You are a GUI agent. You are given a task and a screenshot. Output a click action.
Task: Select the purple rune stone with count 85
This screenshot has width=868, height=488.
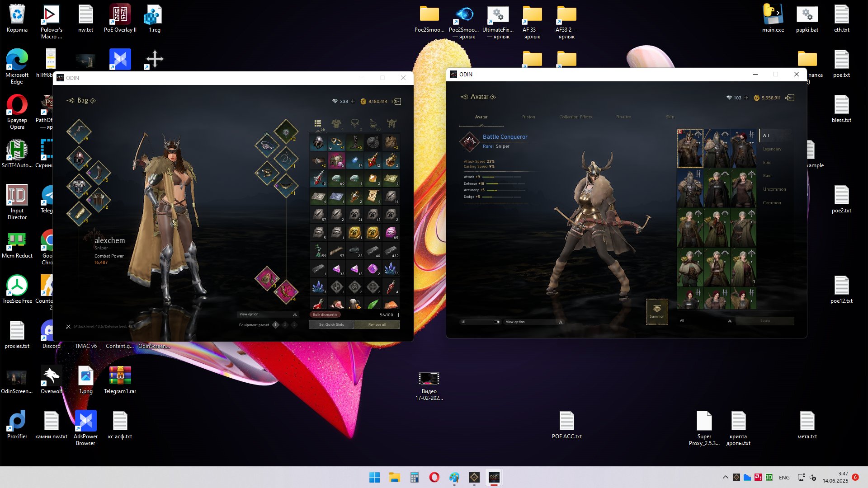[391, 232]
